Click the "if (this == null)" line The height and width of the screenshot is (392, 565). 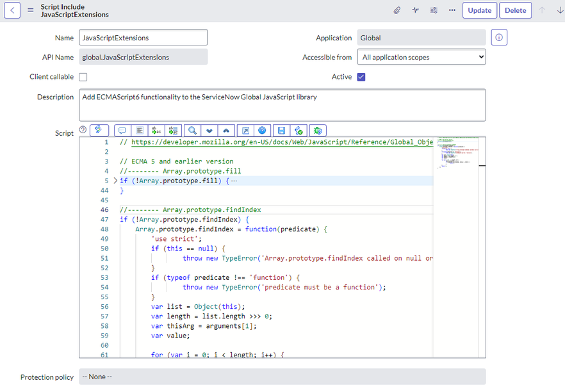click(x=188, y=249)
